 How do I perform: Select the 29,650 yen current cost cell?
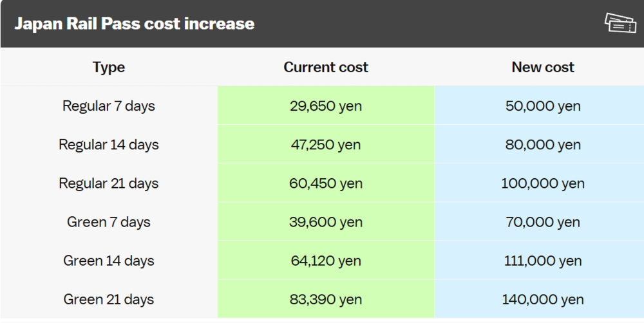tap(326, 106)
